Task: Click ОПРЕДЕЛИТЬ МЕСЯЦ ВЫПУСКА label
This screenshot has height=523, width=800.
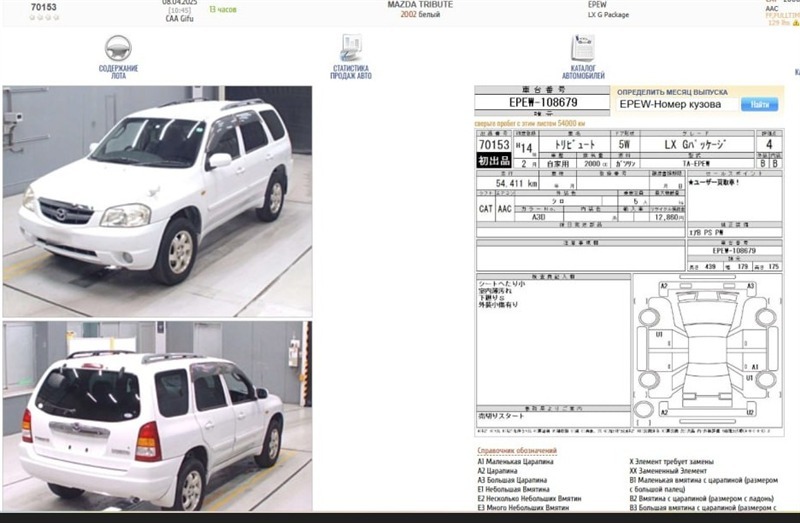Action: (x=672, y=92)
